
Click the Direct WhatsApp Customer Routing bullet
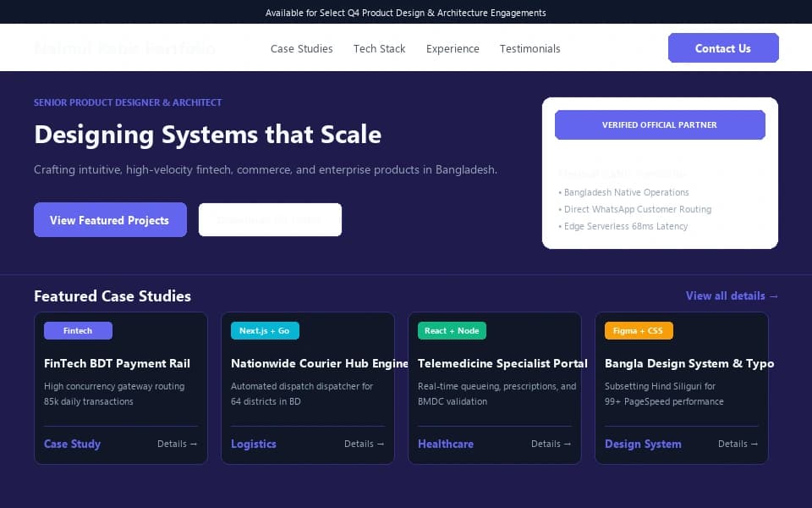pos(635,209)
